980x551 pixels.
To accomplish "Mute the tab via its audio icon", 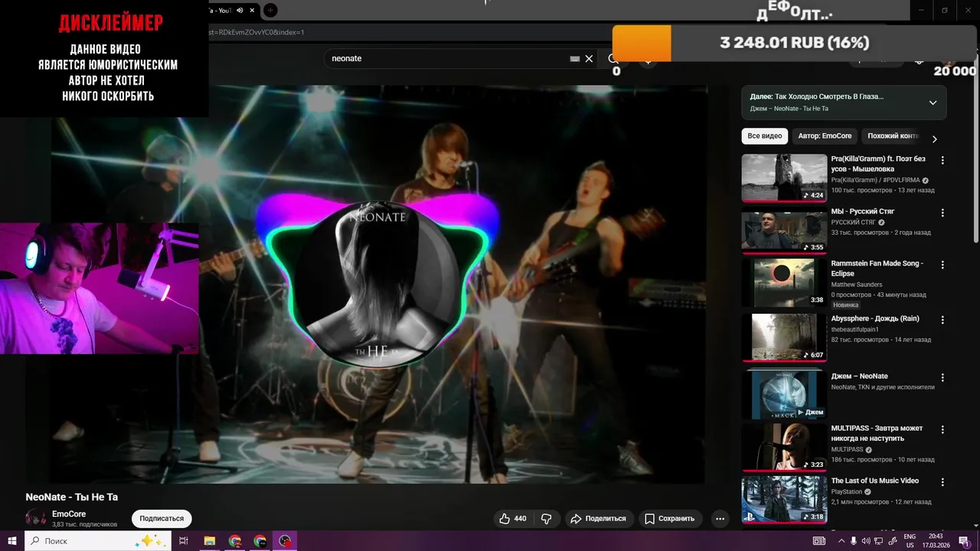I will click(x=240, y=11).
